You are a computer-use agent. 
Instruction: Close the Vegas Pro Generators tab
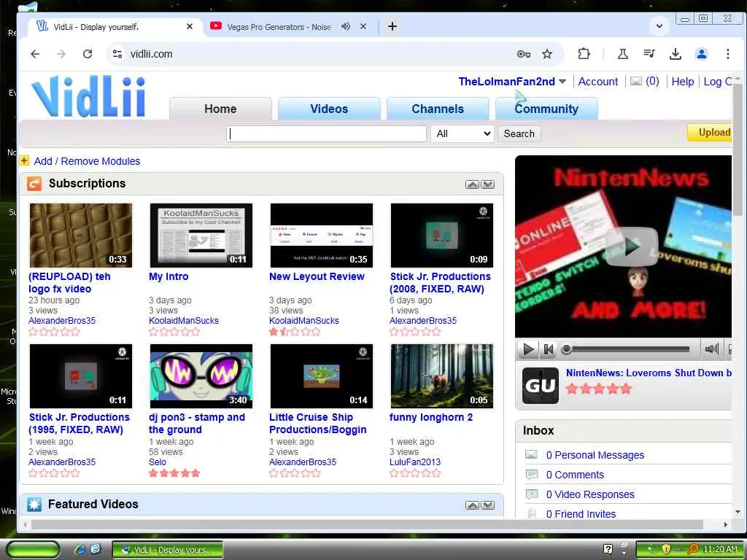(363, 26)
